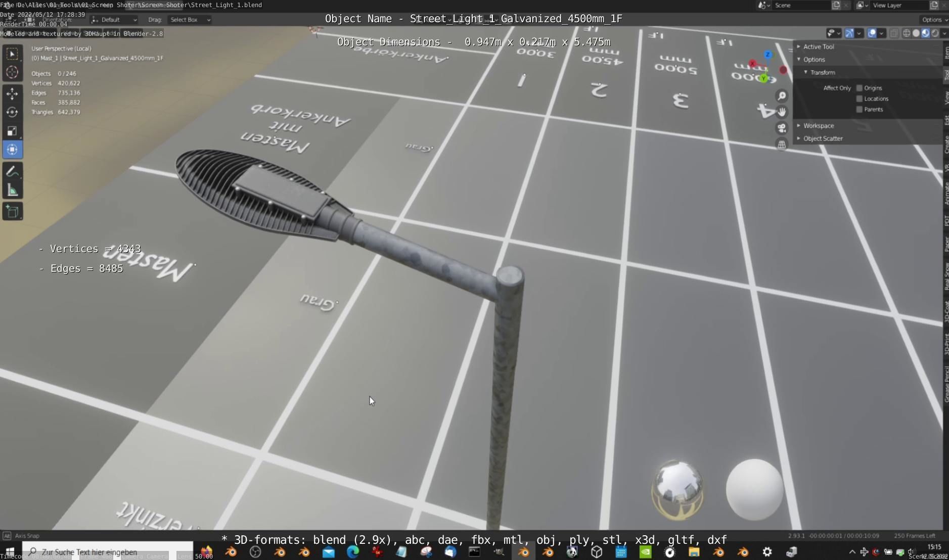
Task: Open Firefox from the taskbar
Action: pos(206,552)
